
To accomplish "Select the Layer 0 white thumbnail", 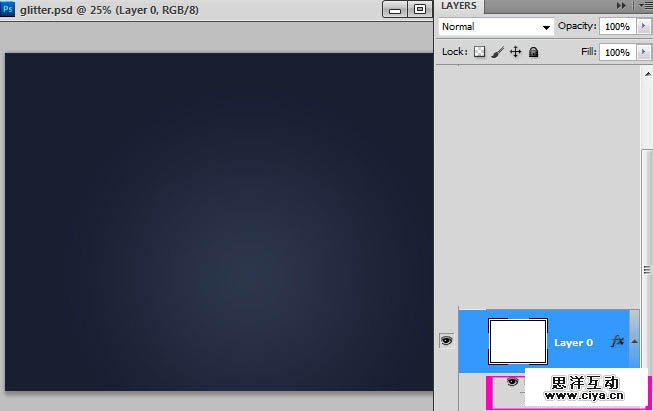I will [517, 341].
